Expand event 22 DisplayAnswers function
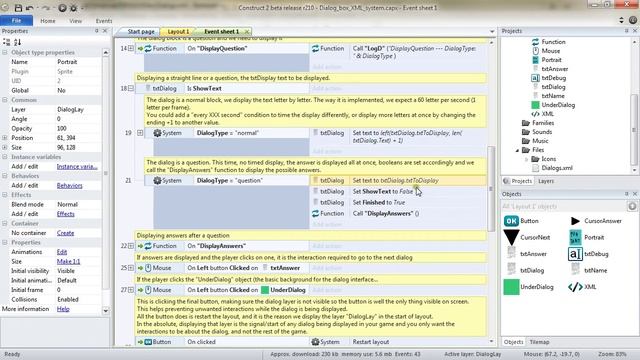Screen dimensions: 640x360 coord(131,246)
